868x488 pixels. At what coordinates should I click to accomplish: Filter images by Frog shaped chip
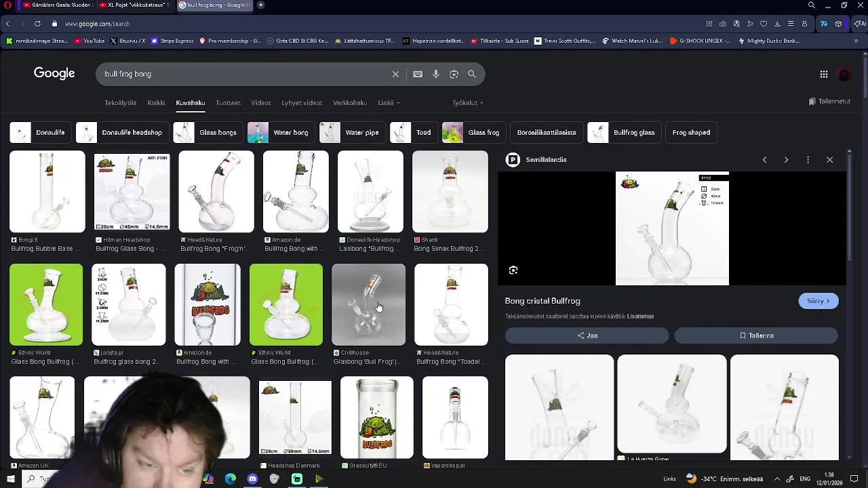pos(691,133)
